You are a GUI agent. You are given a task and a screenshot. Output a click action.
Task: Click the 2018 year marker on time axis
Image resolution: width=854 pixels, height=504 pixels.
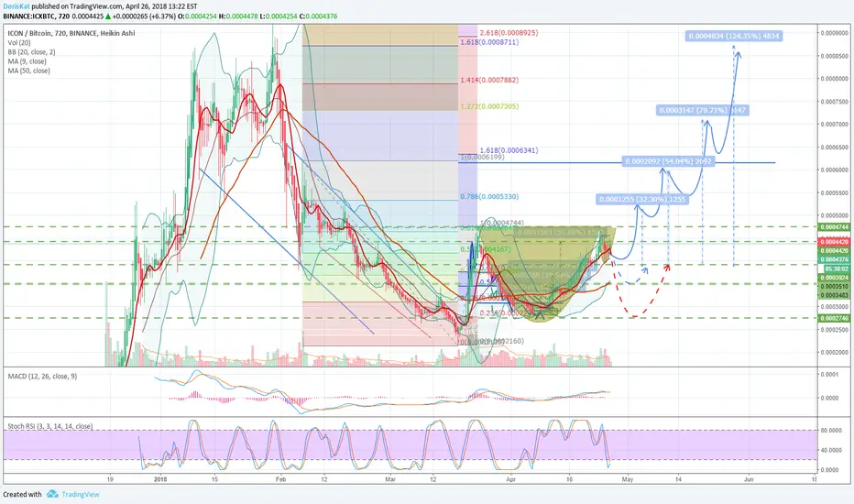pos(160,479)
